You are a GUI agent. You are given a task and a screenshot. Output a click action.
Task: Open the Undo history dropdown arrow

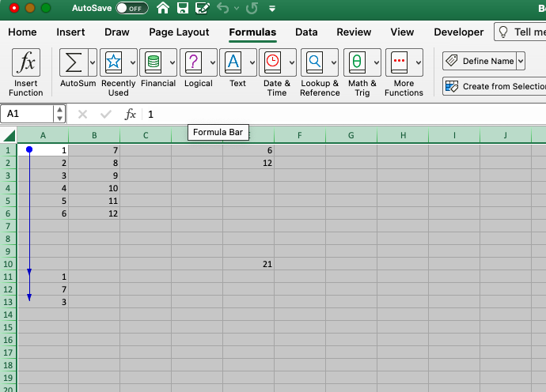[237, 8]
